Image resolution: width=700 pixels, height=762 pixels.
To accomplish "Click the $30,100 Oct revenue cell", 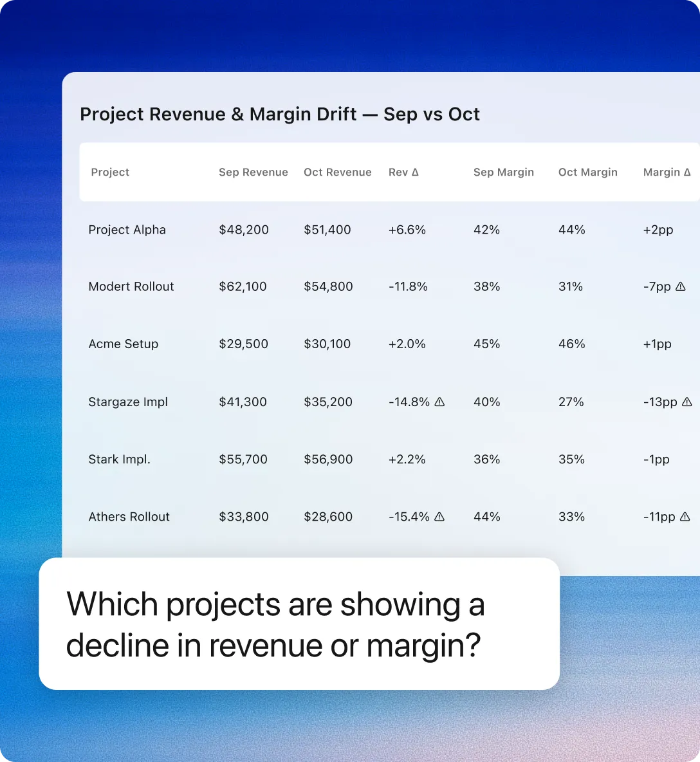I will [x=327, y=344].
